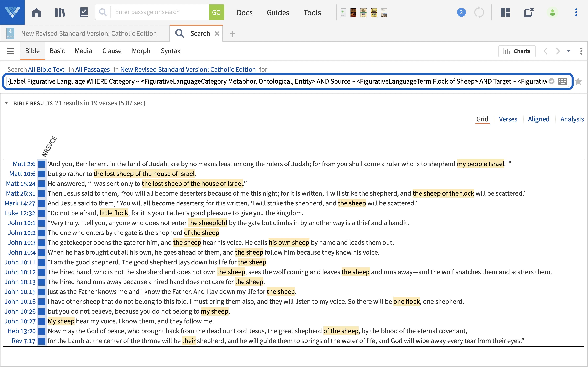The image size is (588, 367).
Task: Open the Layouts panel icon
Action: click(505, 12)
